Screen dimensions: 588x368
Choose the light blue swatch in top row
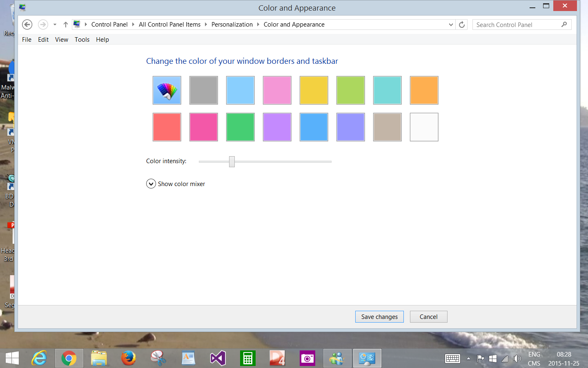point(240,90)
